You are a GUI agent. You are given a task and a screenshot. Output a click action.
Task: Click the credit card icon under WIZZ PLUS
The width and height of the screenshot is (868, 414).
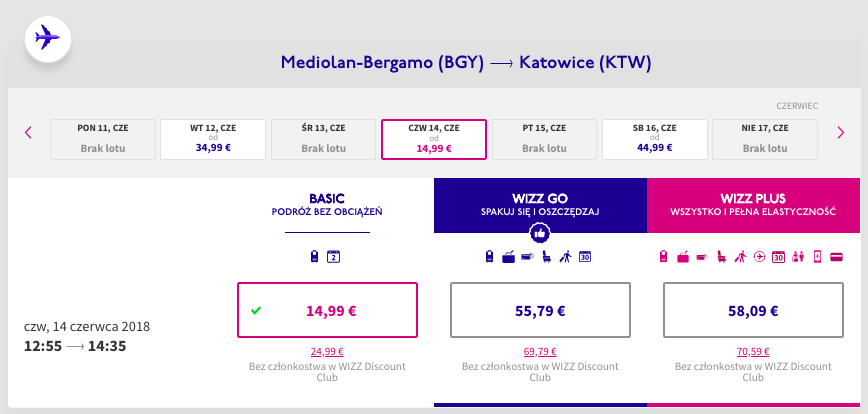click(x=834, y=257)
